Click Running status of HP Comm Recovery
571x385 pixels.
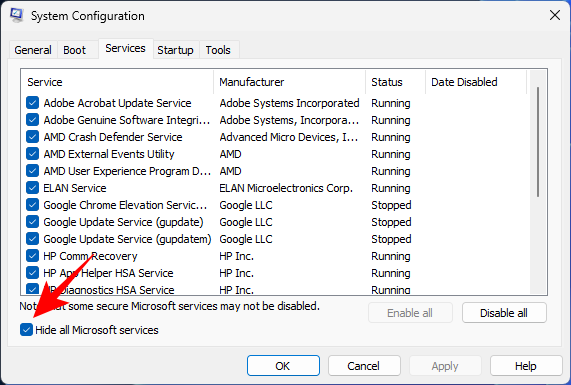click(391, 256)
